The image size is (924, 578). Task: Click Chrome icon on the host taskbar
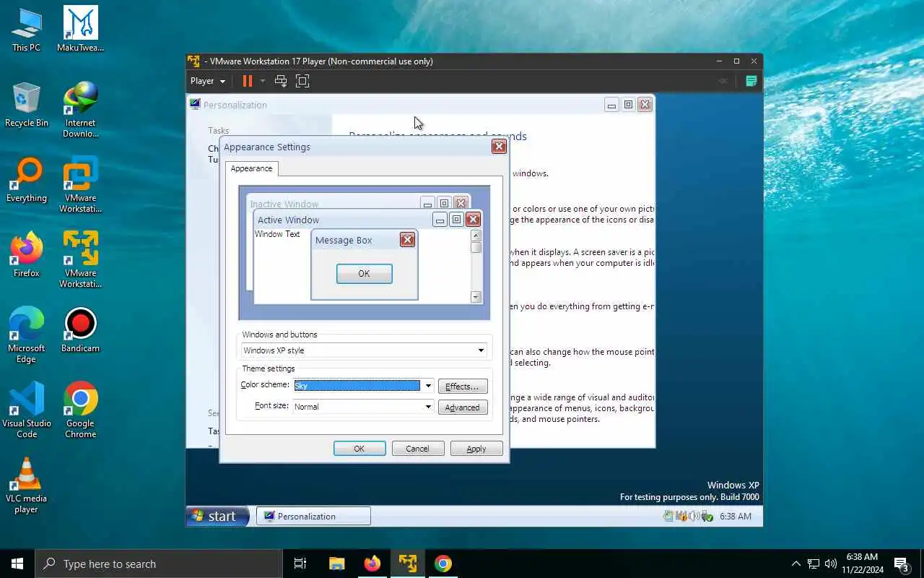tap(443, 564)
